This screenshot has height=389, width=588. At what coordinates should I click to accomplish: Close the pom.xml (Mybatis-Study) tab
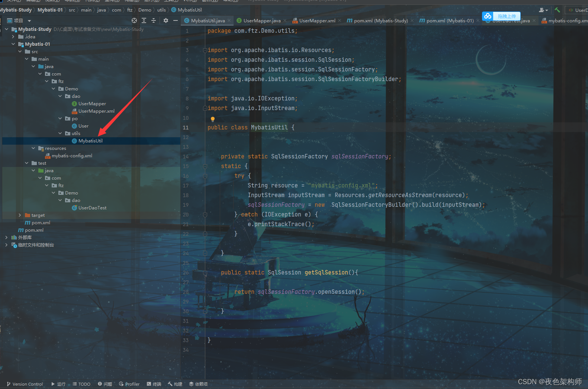[x=412, y=21]
